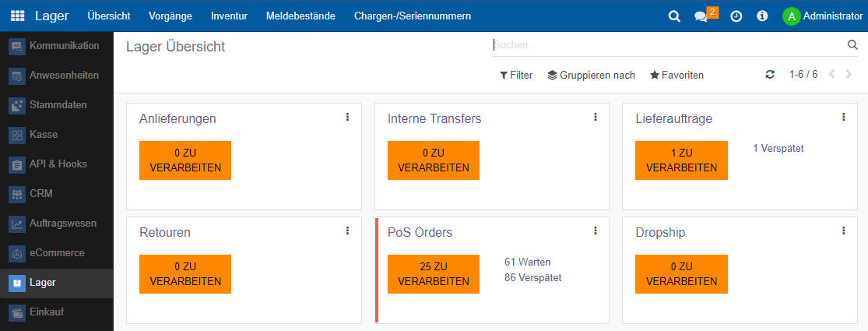
Task: Open the Chargen-/Seriennummern menu
Action: point(412,16)
